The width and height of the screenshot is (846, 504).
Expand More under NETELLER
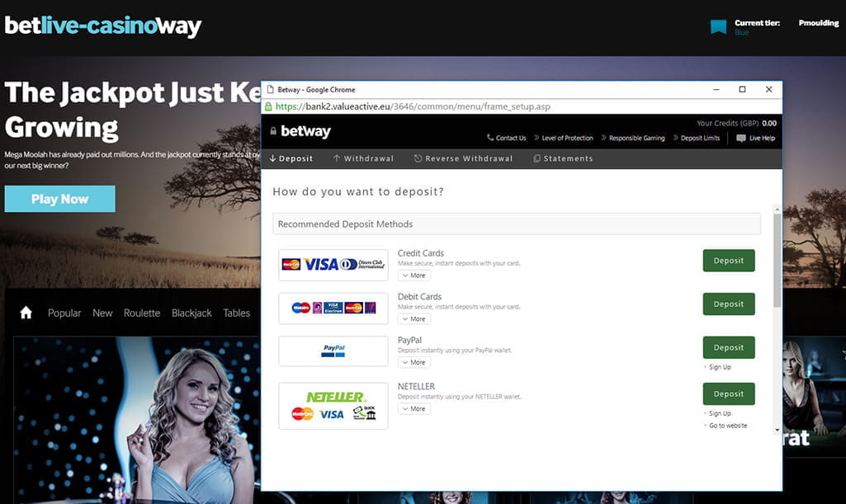[x=414, y=409]
